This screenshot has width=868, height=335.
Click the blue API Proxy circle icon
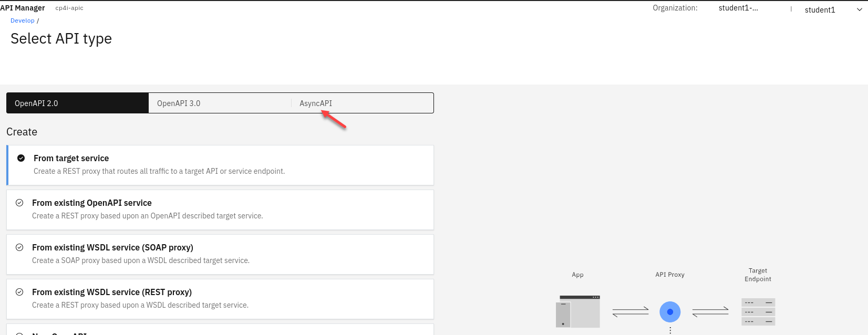670,312
